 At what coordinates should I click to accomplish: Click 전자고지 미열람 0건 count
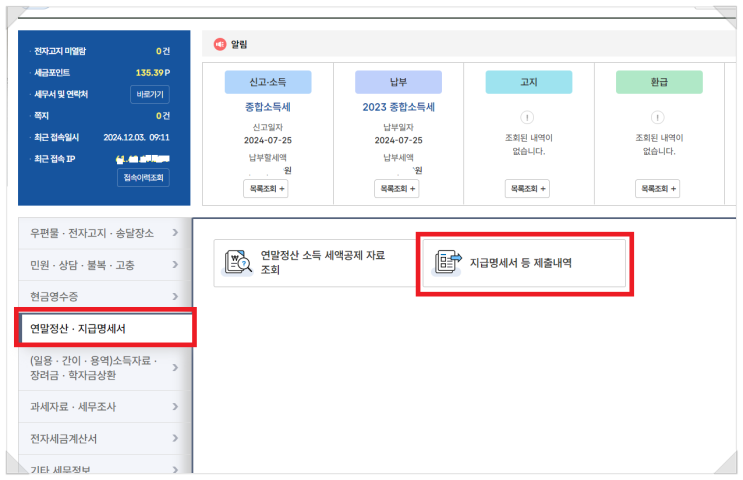point(163,51)
